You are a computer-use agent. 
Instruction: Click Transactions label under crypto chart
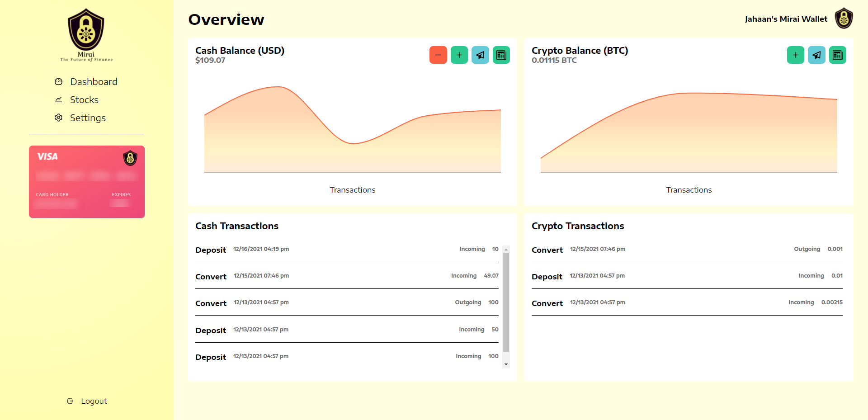click(689, 190)
